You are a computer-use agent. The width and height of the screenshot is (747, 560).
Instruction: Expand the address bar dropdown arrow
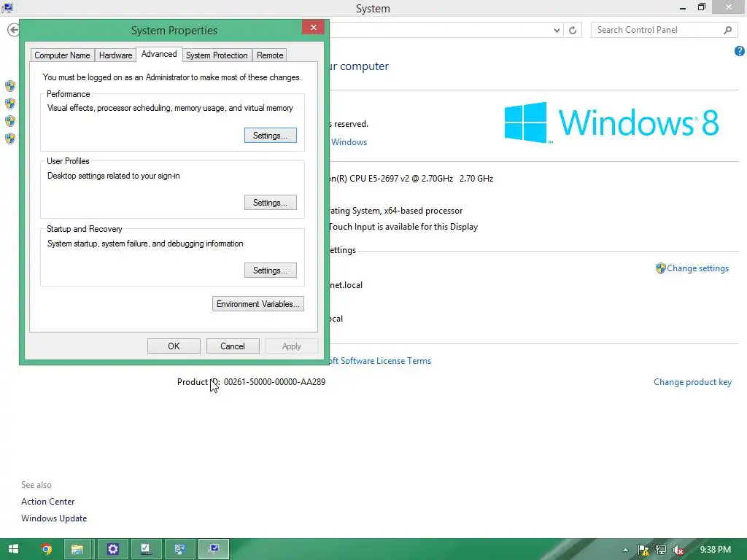click(x=557, y=30)
